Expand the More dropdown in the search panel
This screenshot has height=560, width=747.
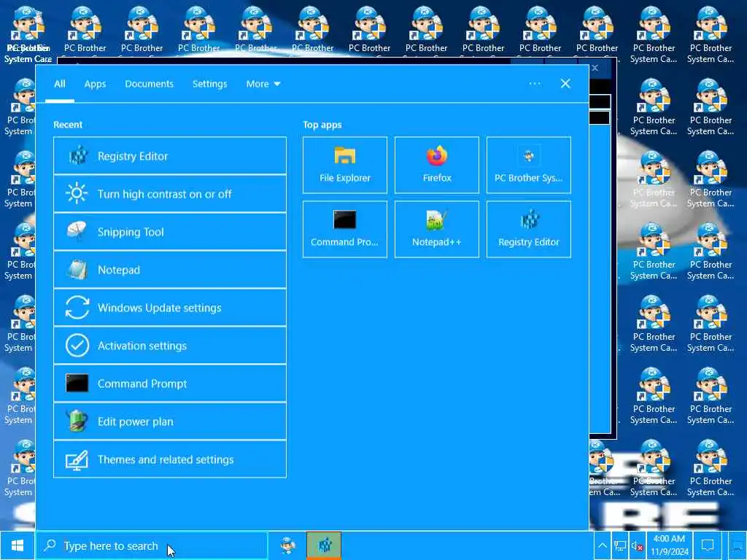tap(263, 84)
